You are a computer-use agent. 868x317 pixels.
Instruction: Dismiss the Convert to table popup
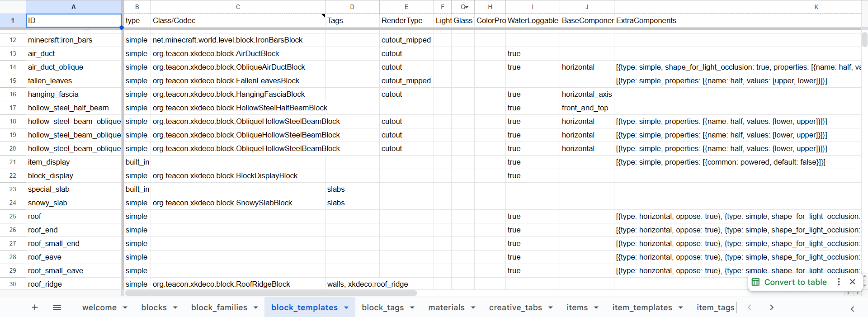(852, 282)
